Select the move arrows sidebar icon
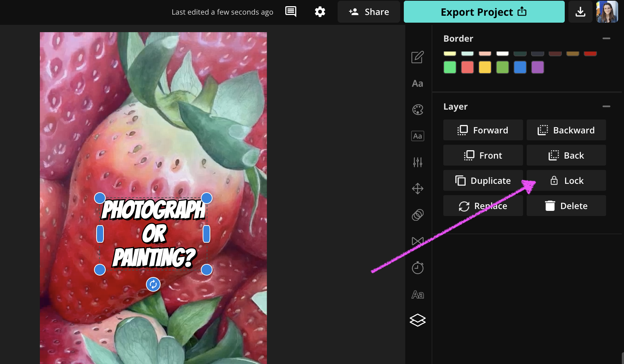624x364 pixels. coord(418,189)
